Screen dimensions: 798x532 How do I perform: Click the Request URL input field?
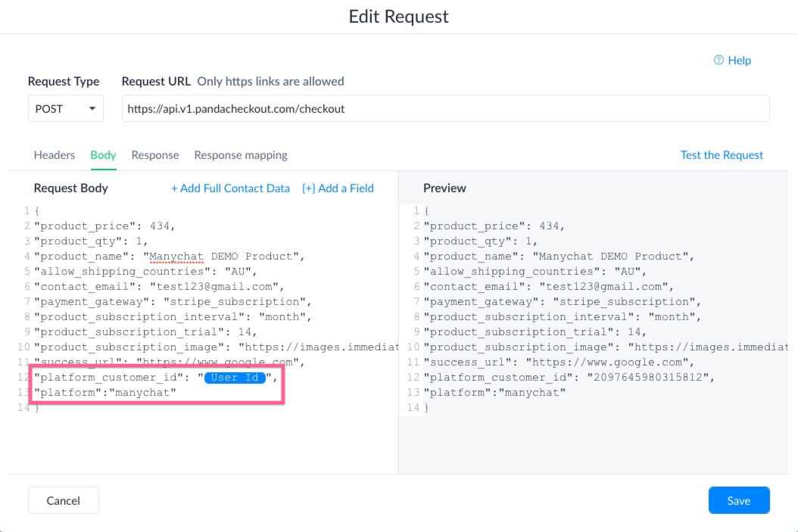coord(445,108)
